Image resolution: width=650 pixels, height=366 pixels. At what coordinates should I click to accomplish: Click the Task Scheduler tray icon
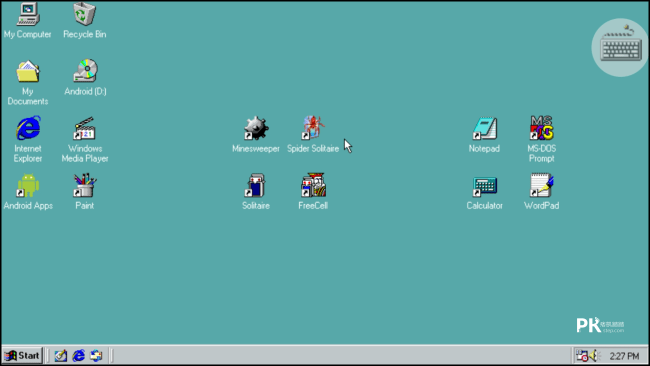582,356
